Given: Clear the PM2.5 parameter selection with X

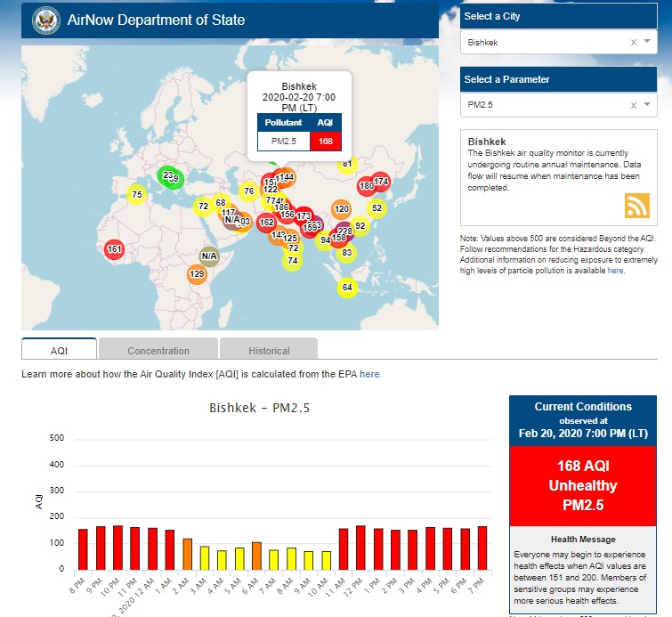Looking at the screenshot, I should coord(634,105).
